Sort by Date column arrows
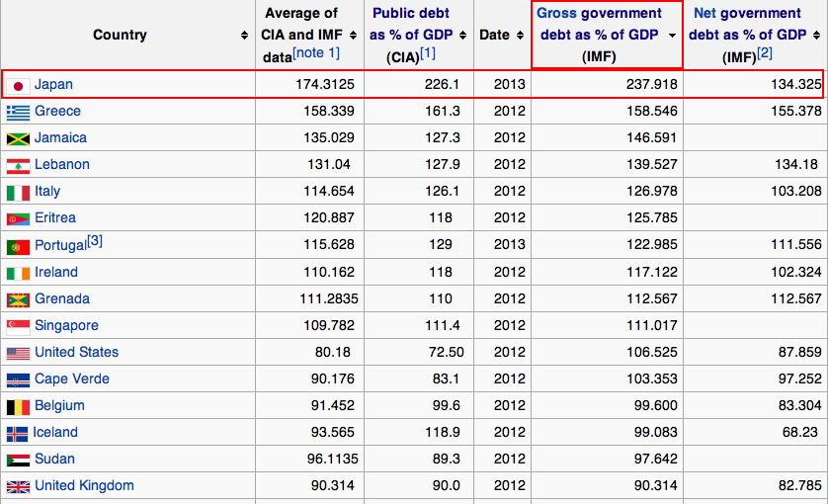Image resolution: width=828 pixels, height=504 pixels. (519, 36)
